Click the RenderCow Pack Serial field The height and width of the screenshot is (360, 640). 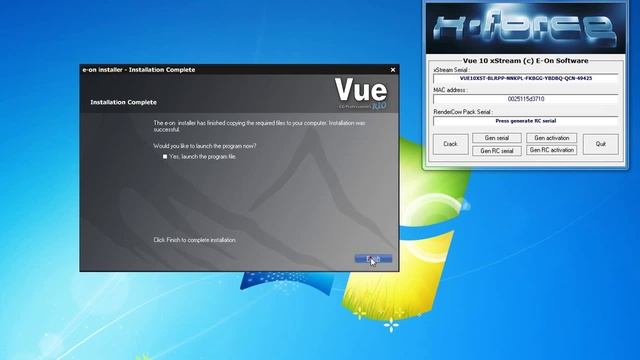[x=526, y=121]
